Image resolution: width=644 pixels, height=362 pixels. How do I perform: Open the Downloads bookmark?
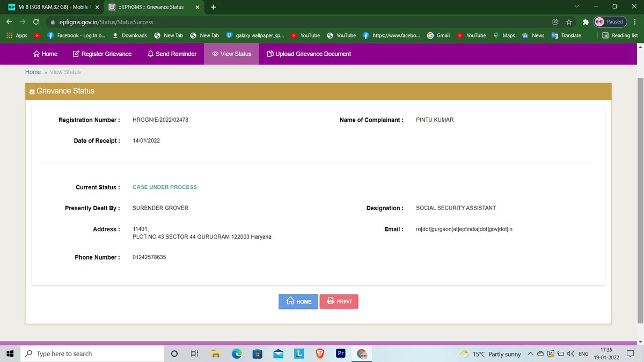129,35
